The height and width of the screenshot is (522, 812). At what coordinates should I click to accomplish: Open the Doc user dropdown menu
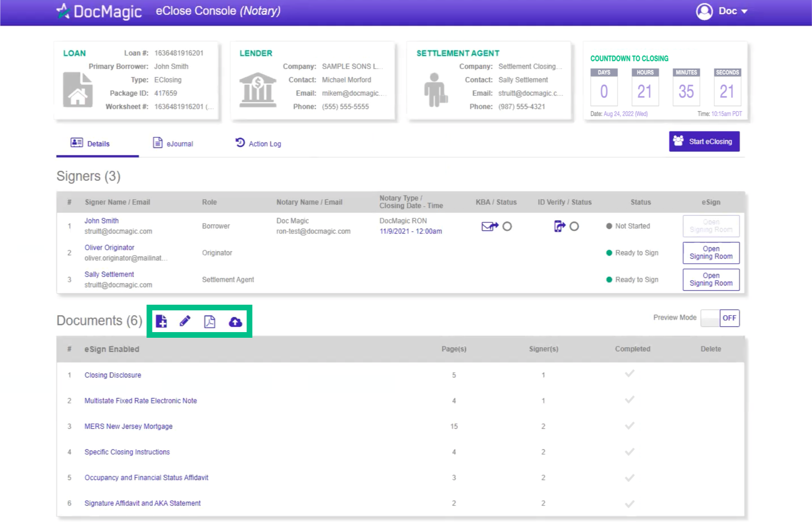733,11
